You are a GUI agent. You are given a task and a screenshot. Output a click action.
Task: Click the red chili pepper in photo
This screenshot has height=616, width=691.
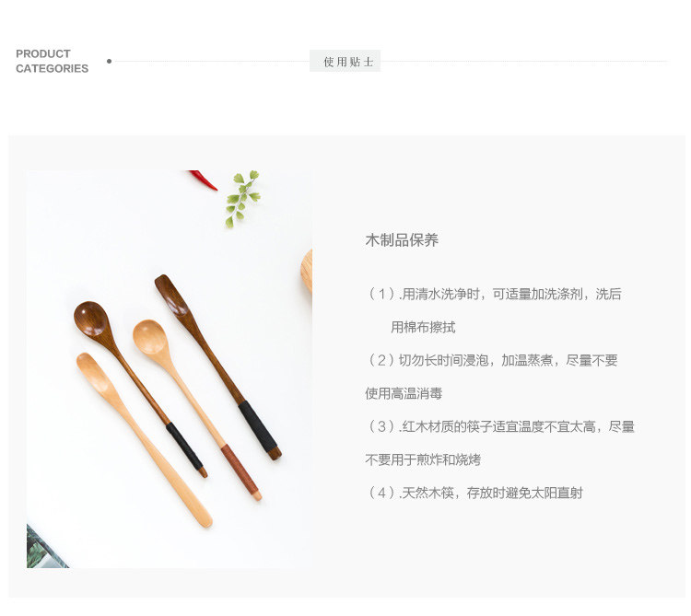point(204,180)
